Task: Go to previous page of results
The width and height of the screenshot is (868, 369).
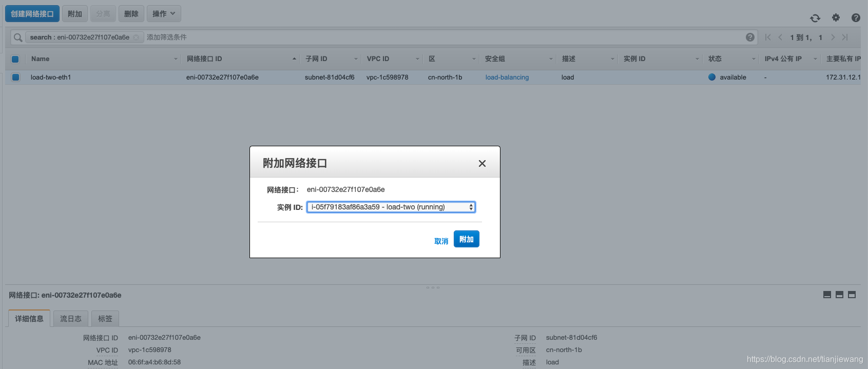Action: coord(780,37)
